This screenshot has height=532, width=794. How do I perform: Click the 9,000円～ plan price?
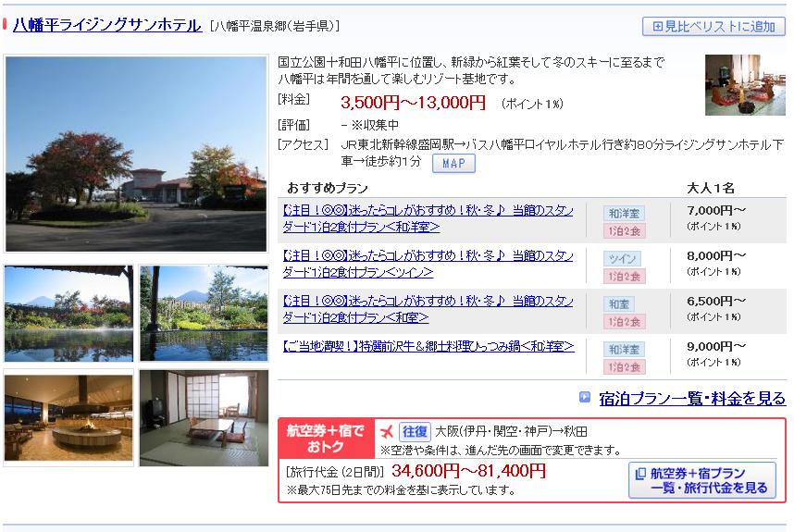pyautogui.click(x=716, y=347)
